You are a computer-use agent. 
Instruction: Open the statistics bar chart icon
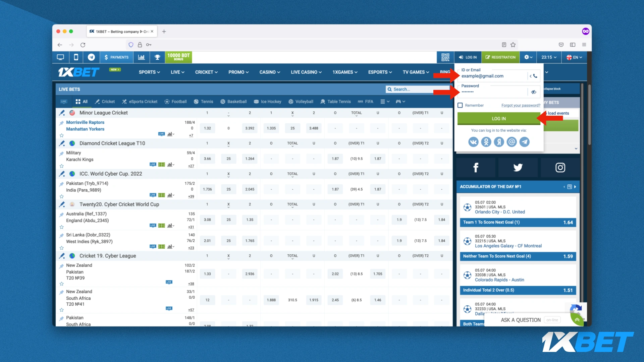(141, 57)
